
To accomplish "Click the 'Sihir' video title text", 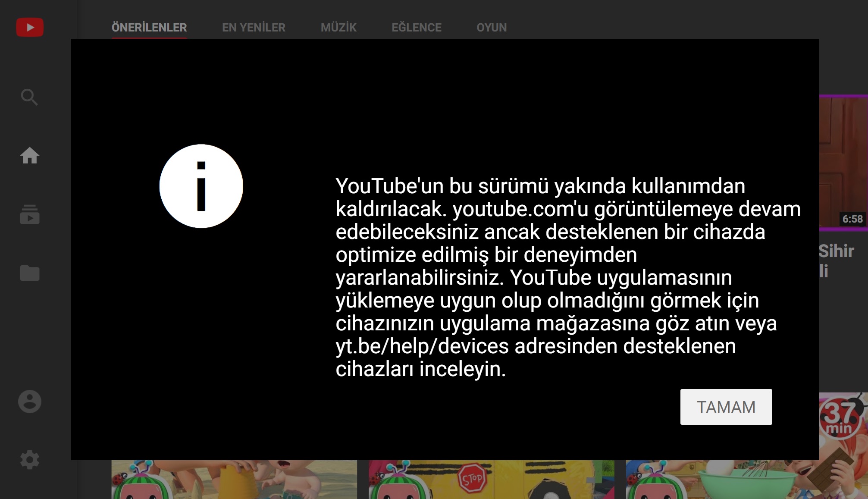I will tap(837, 251).
